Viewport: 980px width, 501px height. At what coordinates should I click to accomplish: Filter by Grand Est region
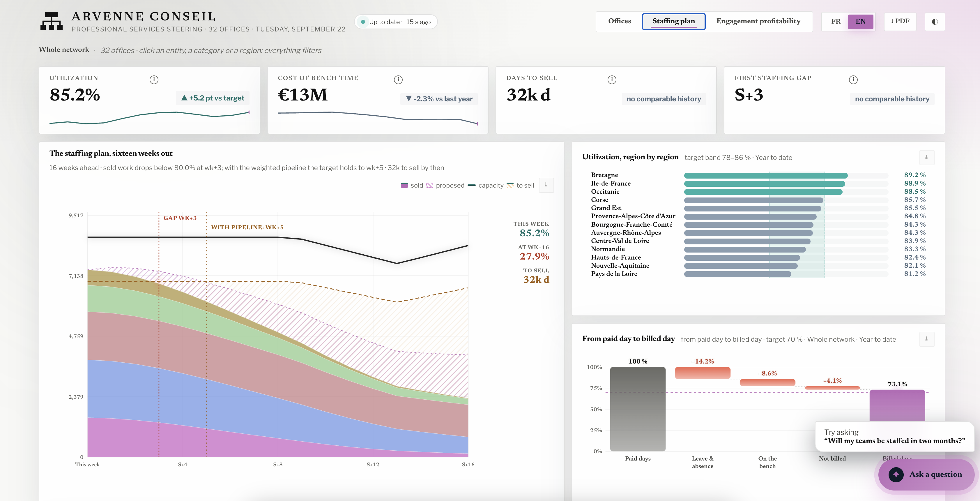(606, 208)
